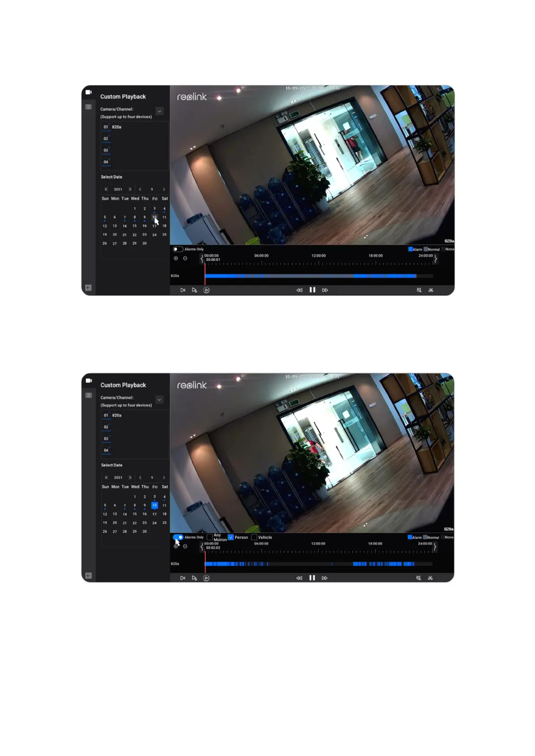Click collapse arrow at upper sidebar bottom

point(88,287)
